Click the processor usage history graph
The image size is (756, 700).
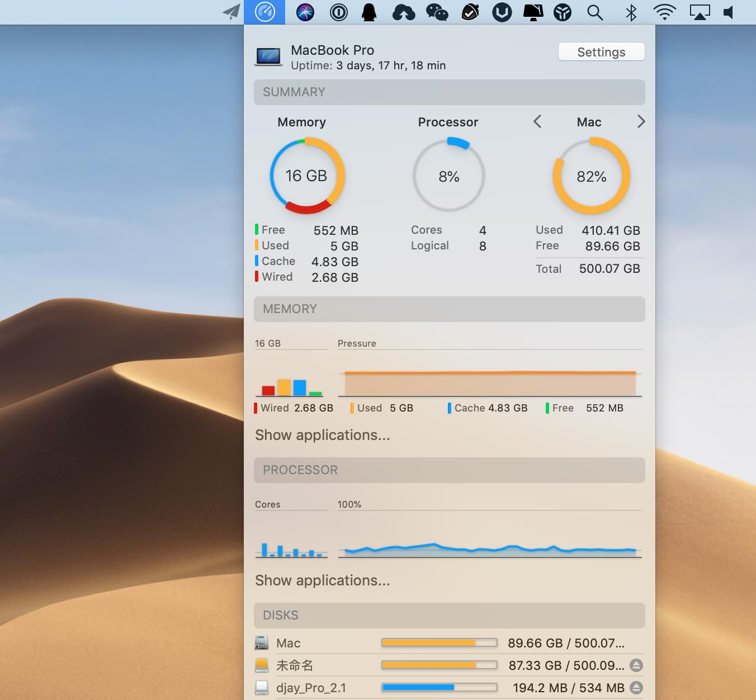tap(490, 549)
